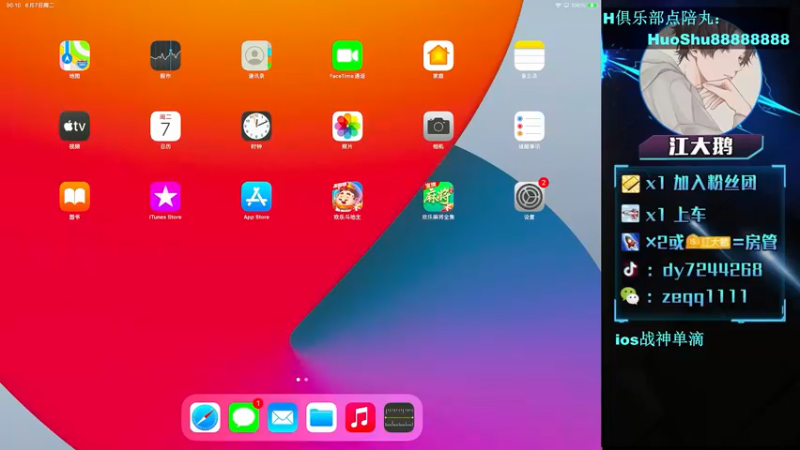800x450 pixels.
Task: Click the zeqq1111 WeChat ID
Action: [705, 296]
